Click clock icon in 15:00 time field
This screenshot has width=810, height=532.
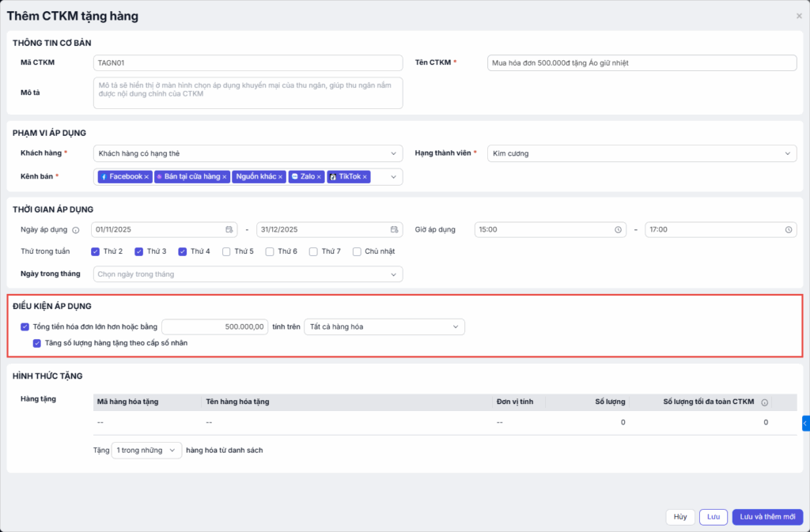pos(619,230)
